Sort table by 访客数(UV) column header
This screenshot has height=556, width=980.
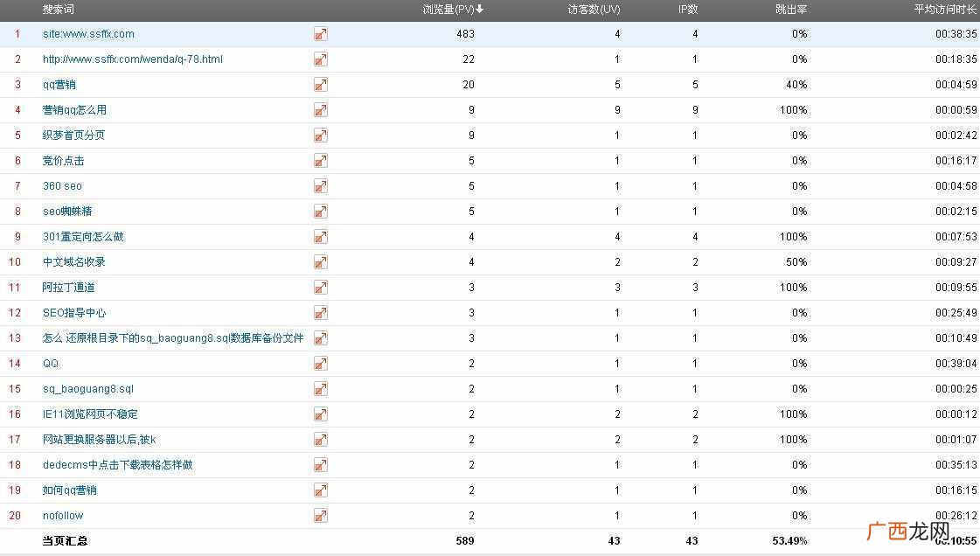[x=594, y=10]
